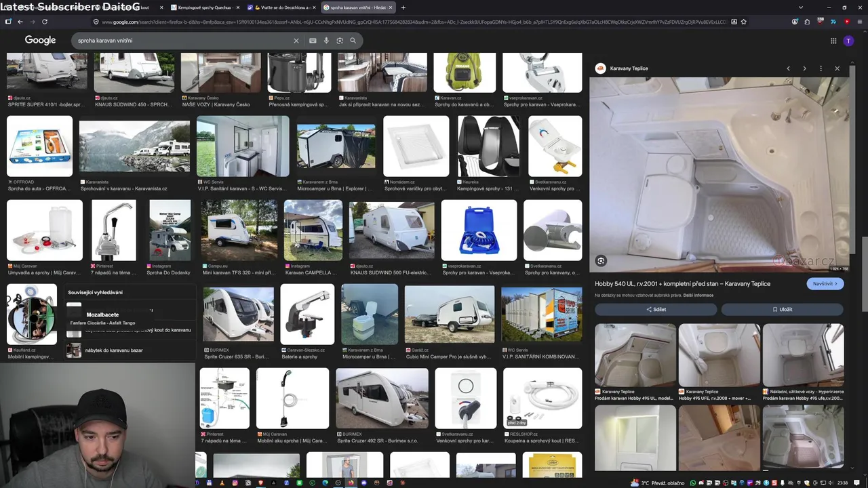The image size is (868, 488).
Task: Expand the list of all tabs
Action: pyautogui.click(x=800, y=7)
